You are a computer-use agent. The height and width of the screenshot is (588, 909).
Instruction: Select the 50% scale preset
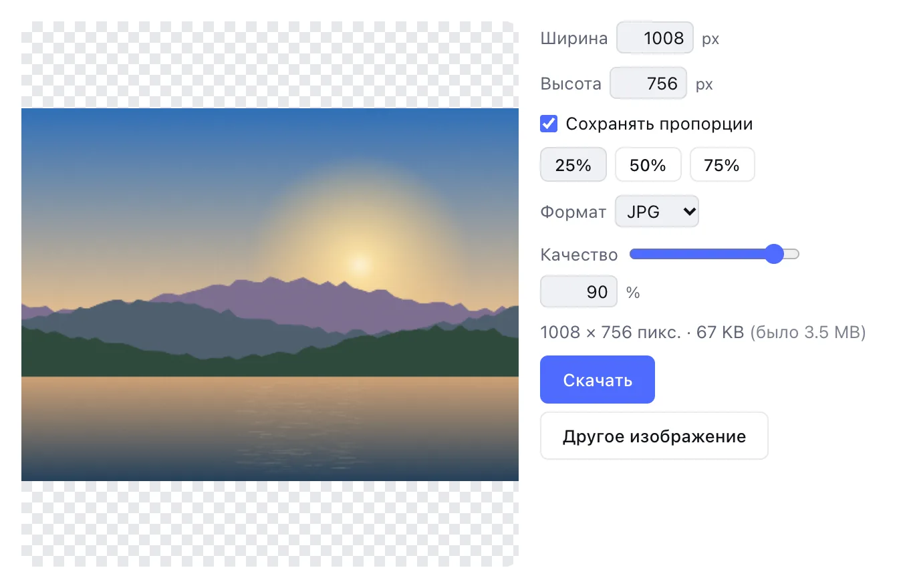tap(648, 165)
